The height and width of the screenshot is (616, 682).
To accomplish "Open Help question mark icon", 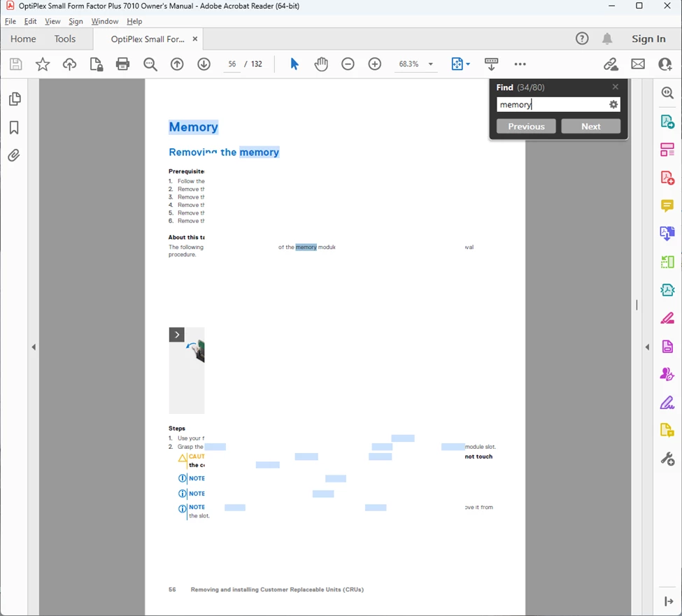I will (x=581, y=38).
